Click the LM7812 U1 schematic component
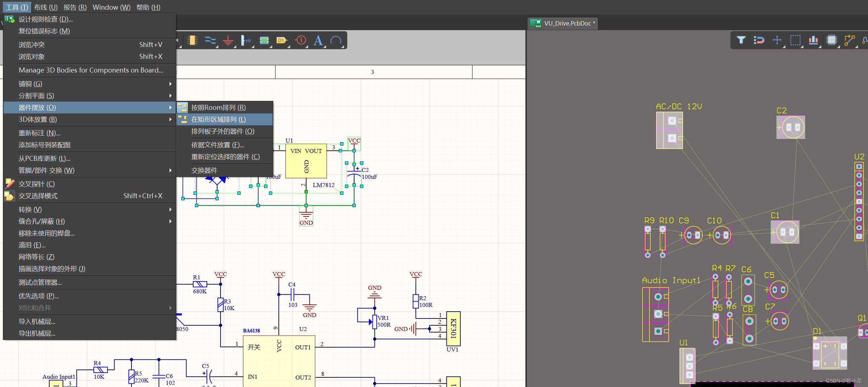This screenshot has height=387, width=868. click(x=306, y=161)
